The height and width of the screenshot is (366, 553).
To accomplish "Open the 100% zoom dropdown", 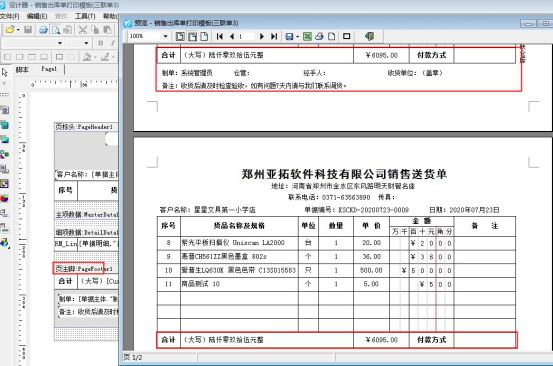I will pos(165,36).
